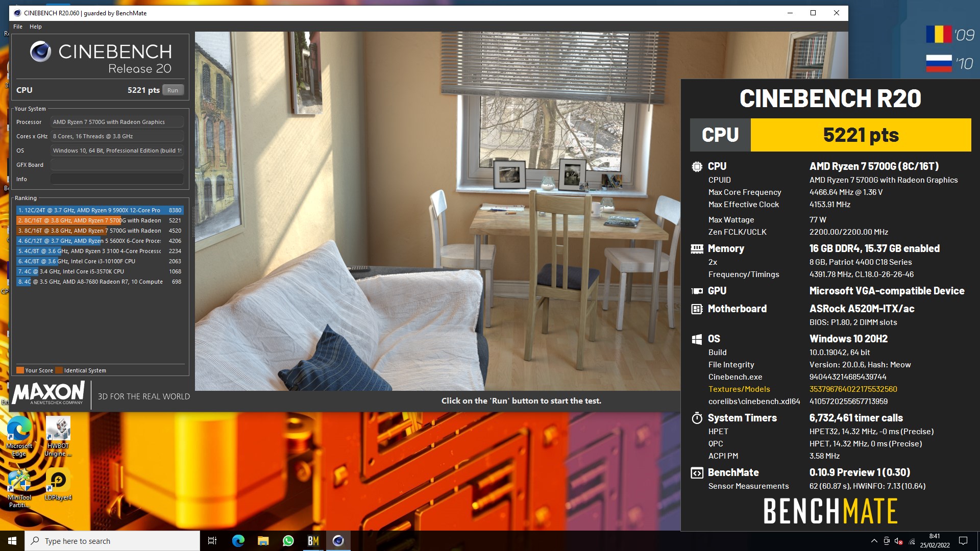Click the yellow Textures/Models hash value
The image size is (980, 551).
(x=853, y=389)
